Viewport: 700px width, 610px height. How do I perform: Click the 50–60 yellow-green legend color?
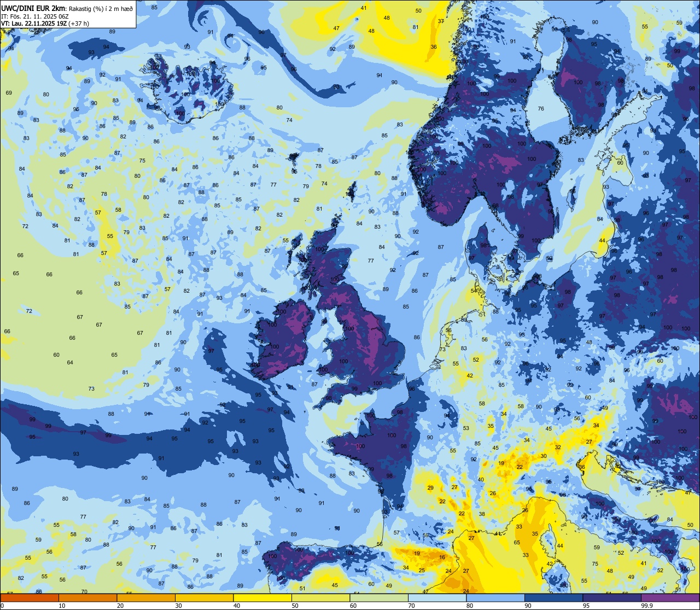tap(320, 598)
